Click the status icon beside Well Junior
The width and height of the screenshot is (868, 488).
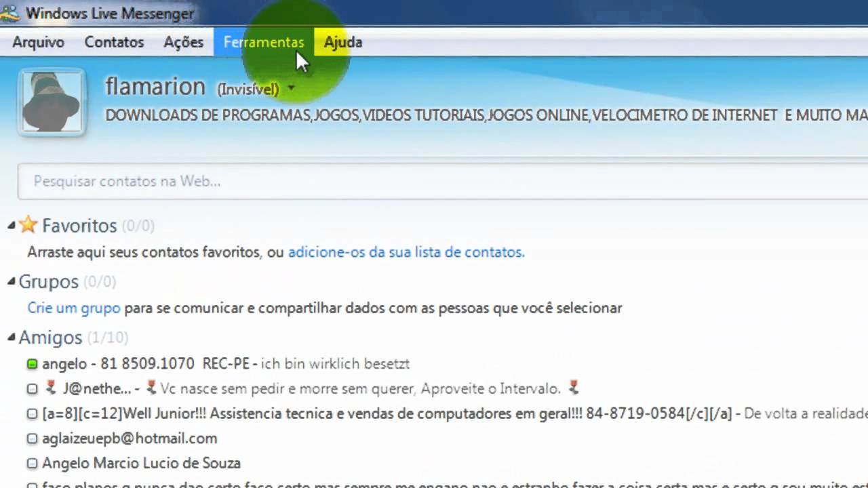pos(32,413)
